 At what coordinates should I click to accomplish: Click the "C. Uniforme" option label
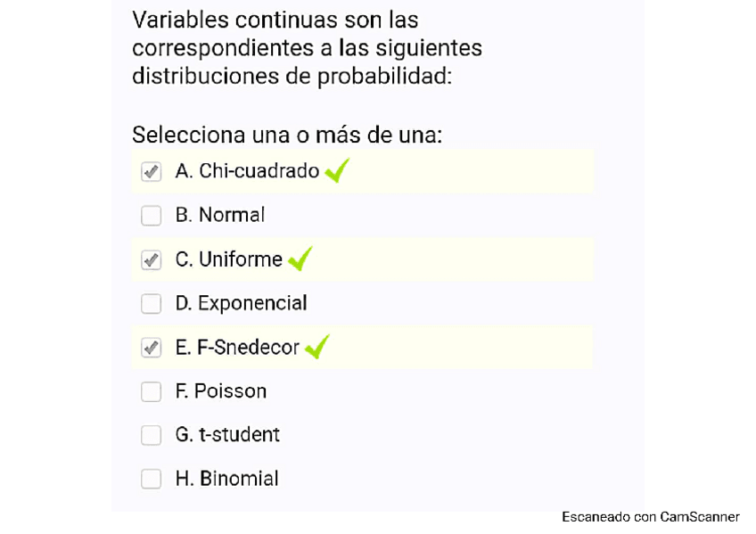pos(229,259)
